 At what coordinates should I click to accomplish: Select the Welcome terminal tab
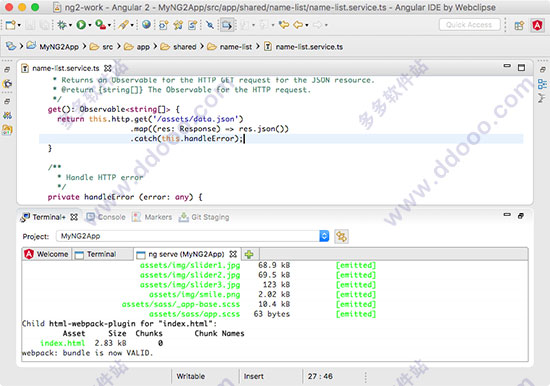(47, 254)
